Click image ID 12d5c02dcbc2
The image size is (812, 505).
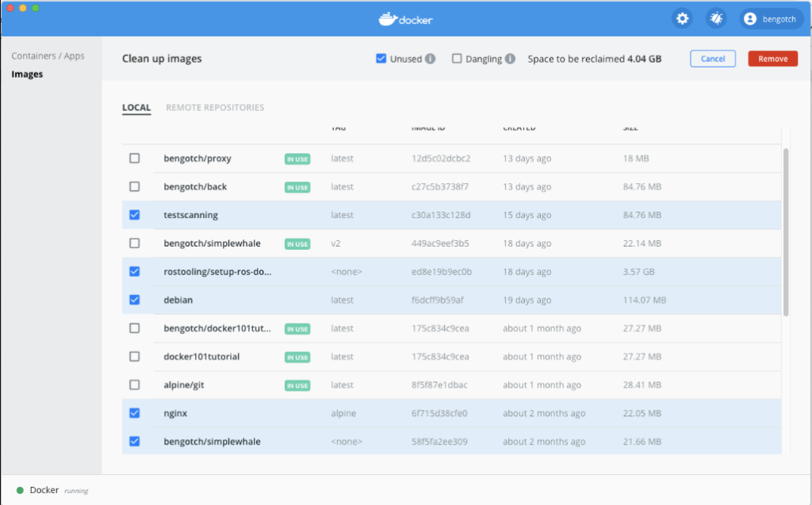click(441, 159)
